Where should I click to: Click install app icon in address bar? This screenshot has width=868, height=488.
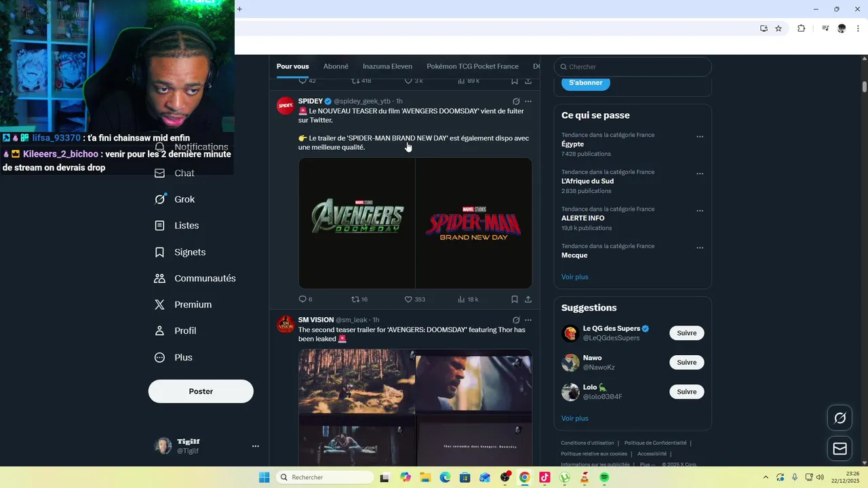764,28
